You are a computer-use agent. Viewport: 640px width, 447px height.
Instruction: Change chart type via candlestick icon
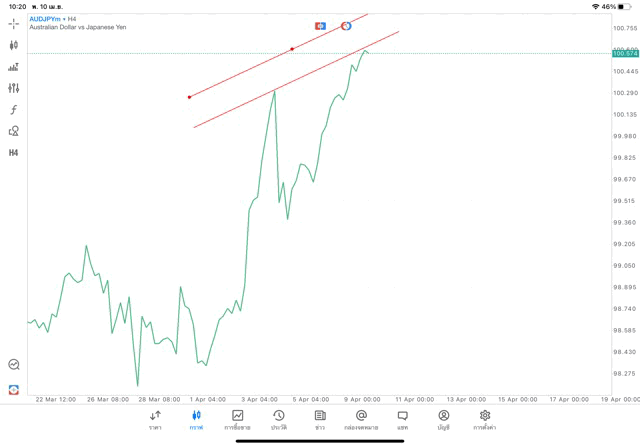coord(14,45)
